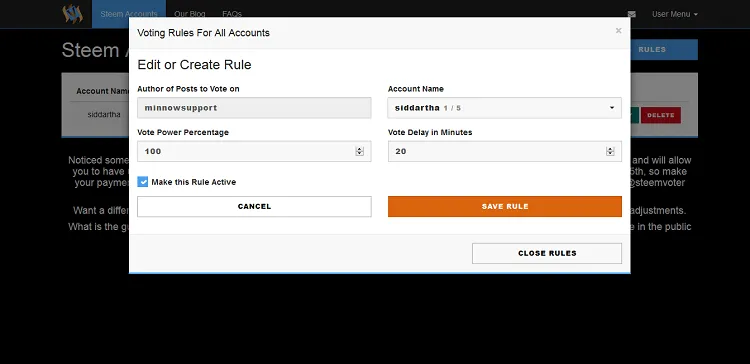Click the Voting Rules For All Accounts title
The height and width of the screenshot is (364, 750).
(203, 33)
